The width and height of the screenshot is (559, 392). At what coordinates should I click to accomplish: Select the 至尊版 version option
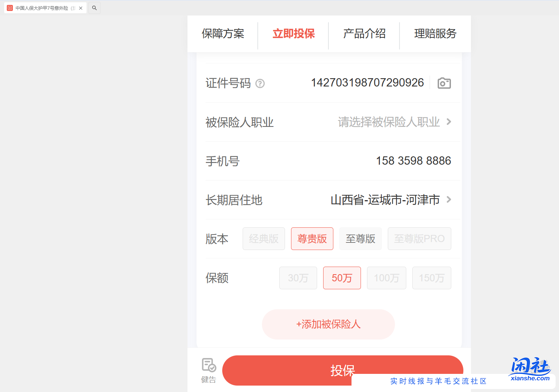[360, 239]
